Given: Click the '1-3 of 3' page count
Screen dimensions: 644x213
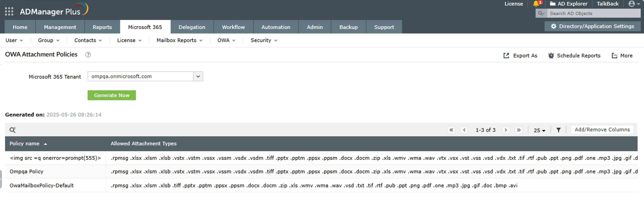Looking at the screenshot, I should 485,130.
